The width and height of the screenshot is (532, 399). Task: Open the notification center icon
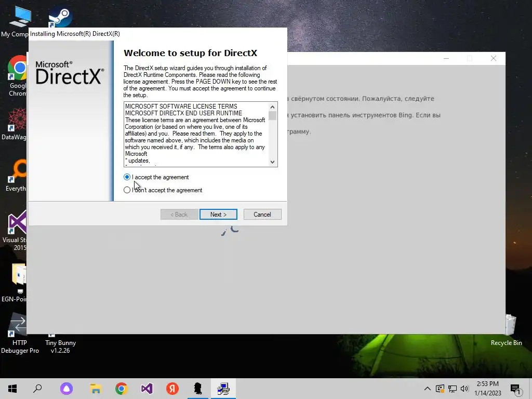(x=515, y=389)
